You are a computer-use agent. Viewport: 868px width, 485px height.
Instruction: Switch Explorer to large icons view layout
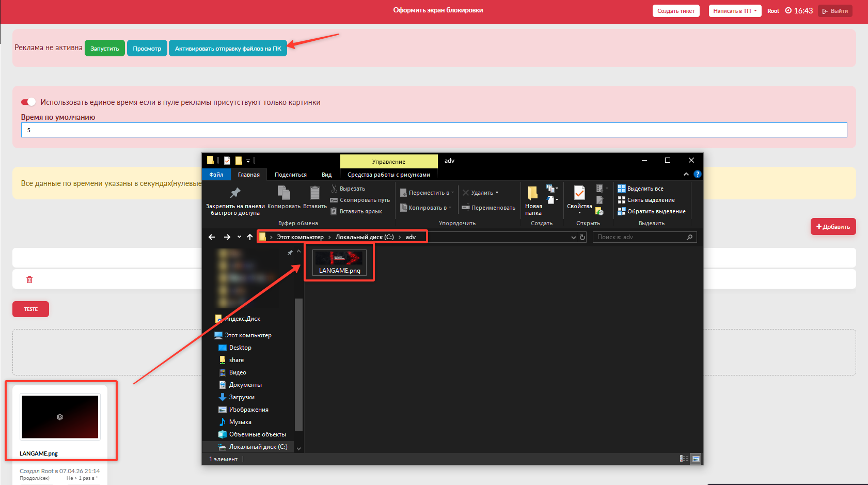point(696,459)
